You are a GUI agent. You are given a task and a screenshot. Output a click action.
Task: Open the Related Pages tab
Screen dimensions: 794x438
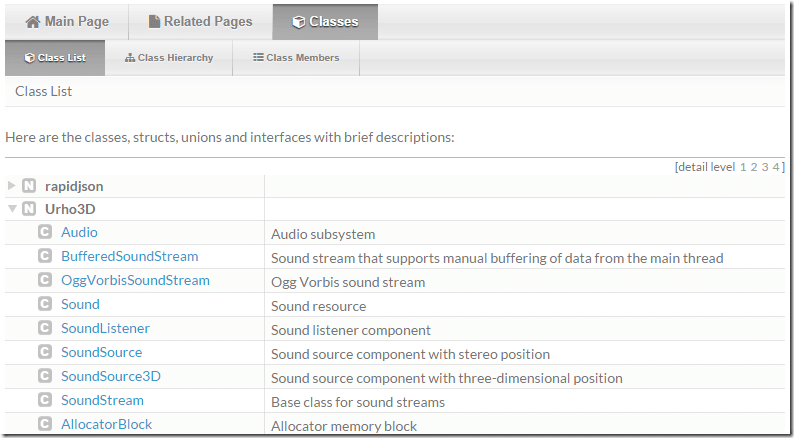201,22
